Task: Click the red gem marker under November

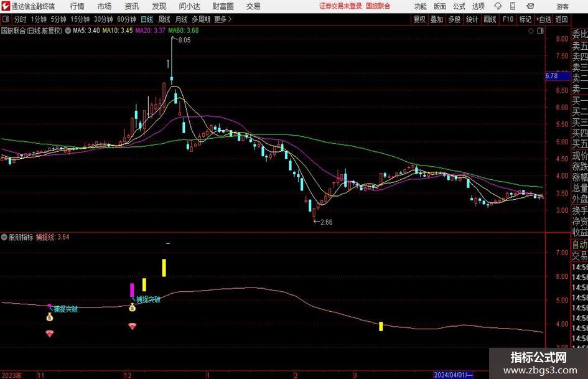Action: coord(50,334)
